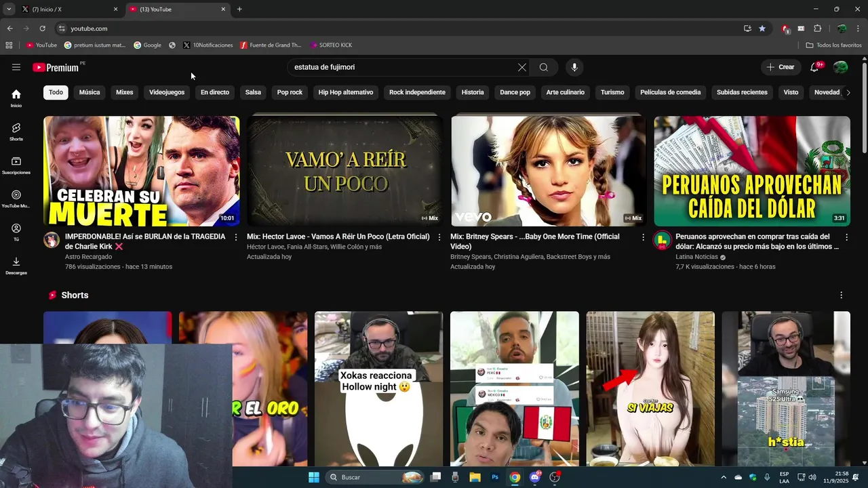Viewport: 868px width, 488px height.
Task: Select the Todo filter chip
Action: [56, 92]
